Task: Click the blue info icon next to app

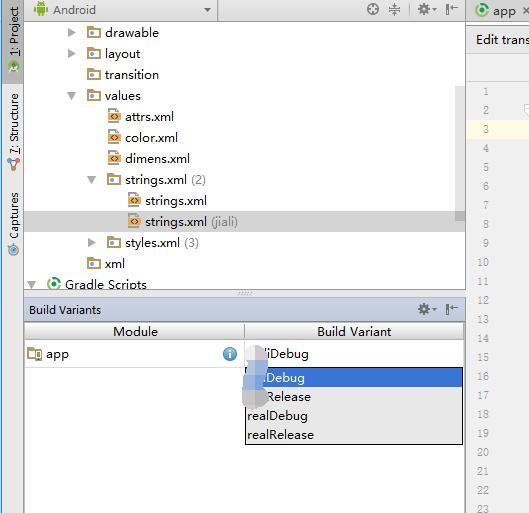Action: [230, 354]
